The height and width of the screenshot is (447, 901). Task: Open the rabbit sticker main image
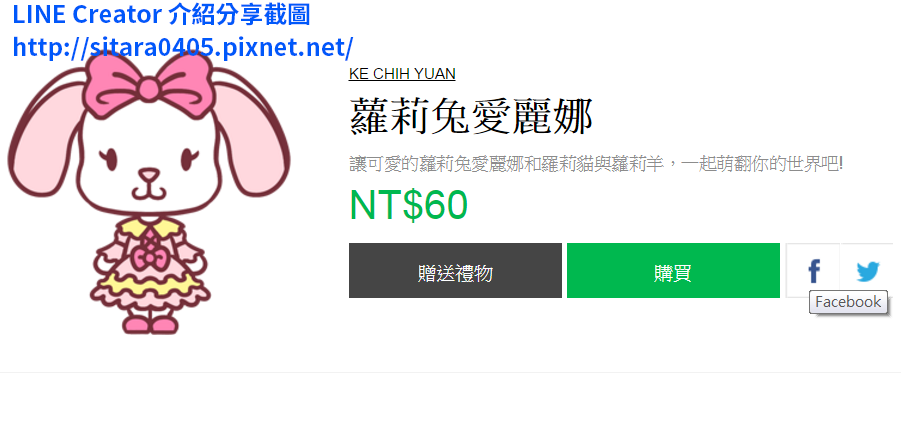point(149,192)
